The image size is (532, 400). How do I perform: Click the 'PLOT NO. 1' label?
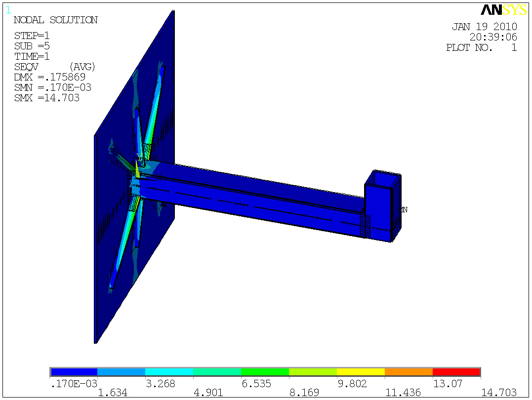point(482,47)
